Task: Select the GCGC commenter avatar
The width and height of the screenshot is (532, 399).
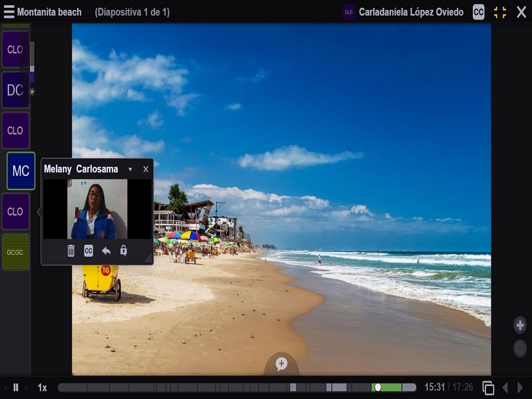Action: tap(15, 252)
